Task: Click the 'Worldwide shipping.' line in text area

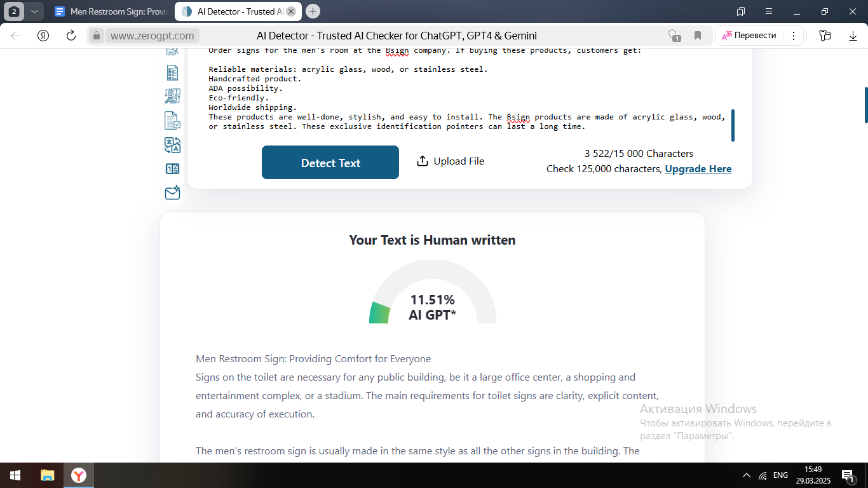Action: tap(252, 107)
